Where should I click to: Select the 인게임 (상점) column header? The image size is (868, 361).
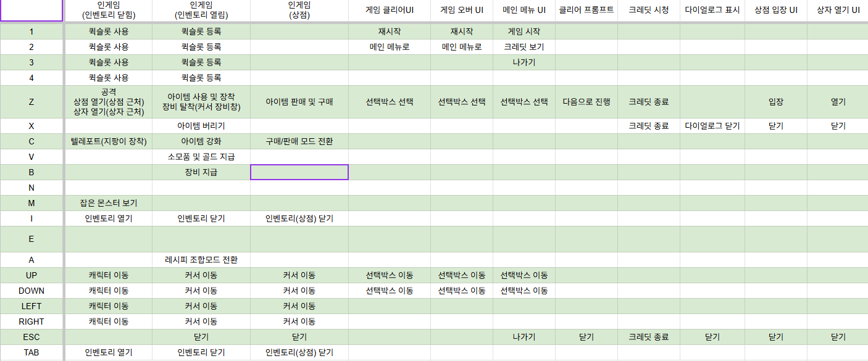coord(299,10)
